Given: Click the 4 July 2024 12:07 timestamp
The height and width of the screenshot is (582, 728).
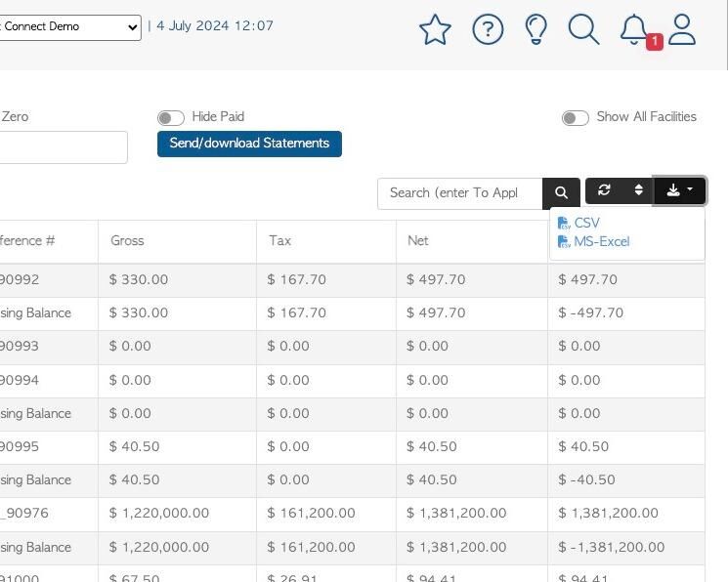Looking at the screenshot, I should 215,26.
